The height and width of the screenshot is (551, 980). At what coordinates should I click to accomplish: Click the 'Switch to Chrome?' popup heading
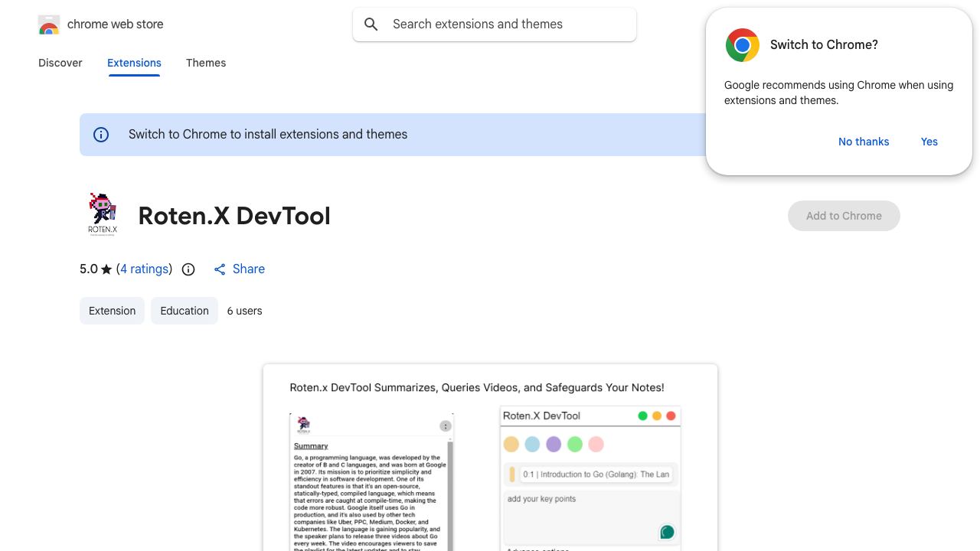(824, 44)
